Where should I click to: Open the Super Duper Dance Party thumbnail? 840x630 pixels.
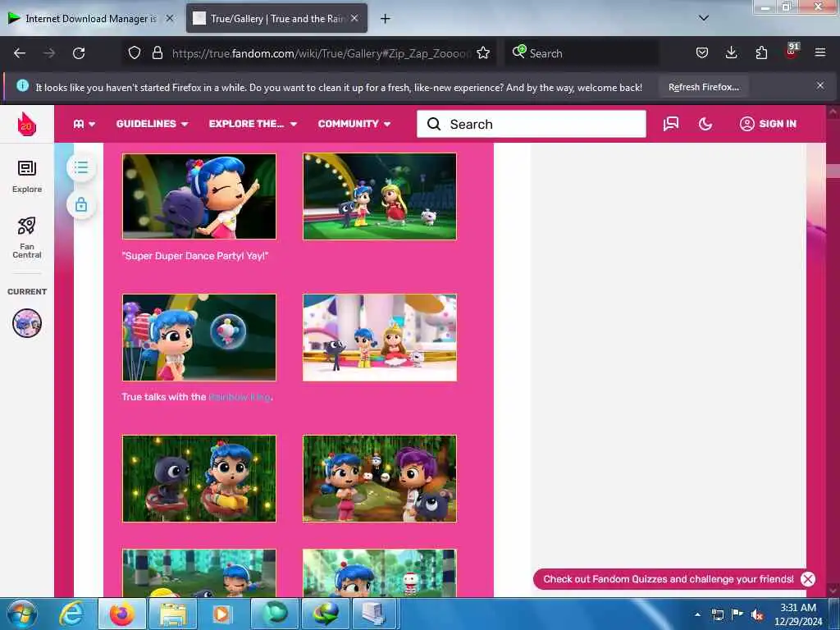pyautogui.click(x=199, y=196)
